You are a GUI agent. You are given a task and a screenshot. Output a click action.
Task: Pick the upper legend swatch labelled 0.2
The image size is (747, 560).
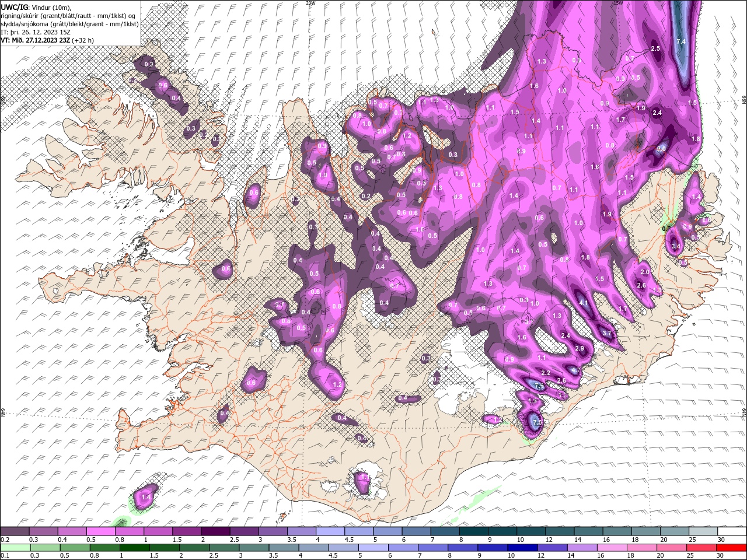tap(15, 531)
